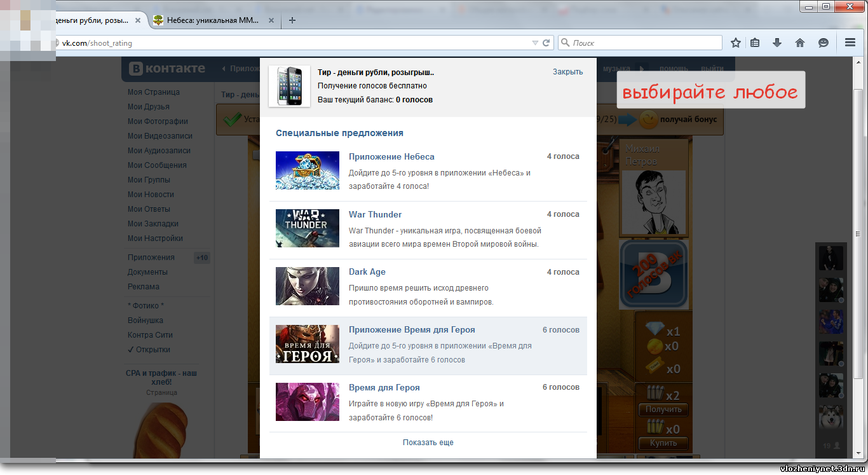The width and height of the screenshot is (868, 475).
Task: Click the War Thunder logo thumbnail
Action: [x=308, y=228]
